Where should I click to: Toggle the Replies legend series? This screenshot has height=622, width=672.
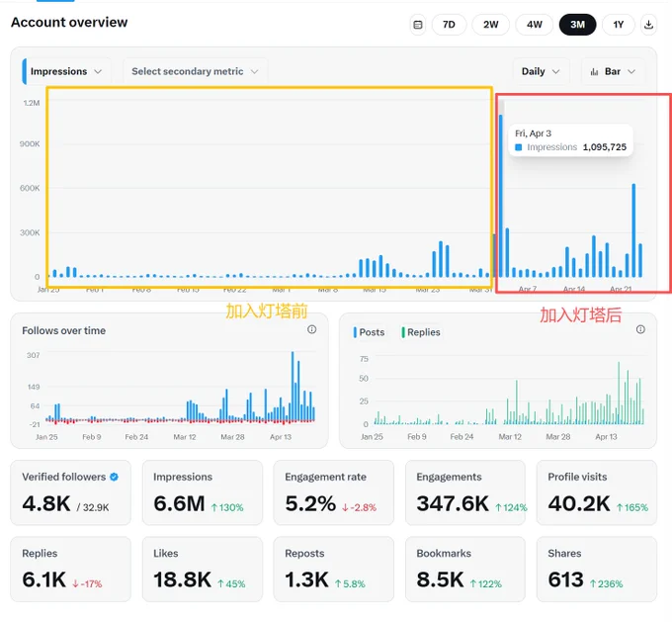pyautogui.click(x=421, y=332)
